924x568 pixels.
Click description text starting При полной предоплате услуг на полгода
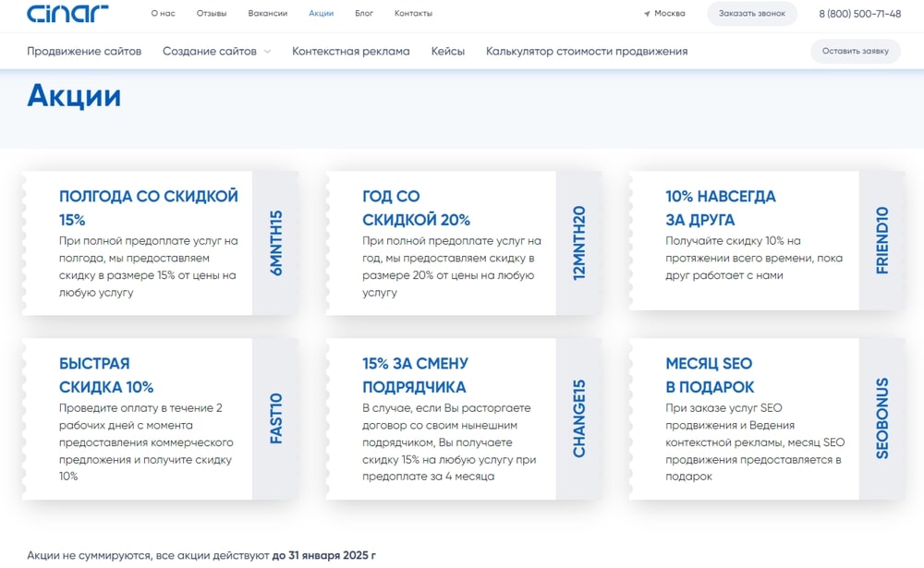click(x=149, y=266)
